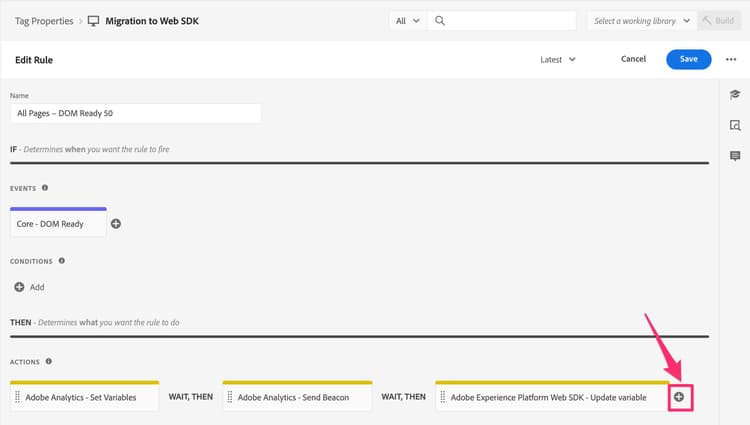The height and width of the screenshot is (425, 750).
Task: Open the All filter dropdown
Action: pos(408,21)
